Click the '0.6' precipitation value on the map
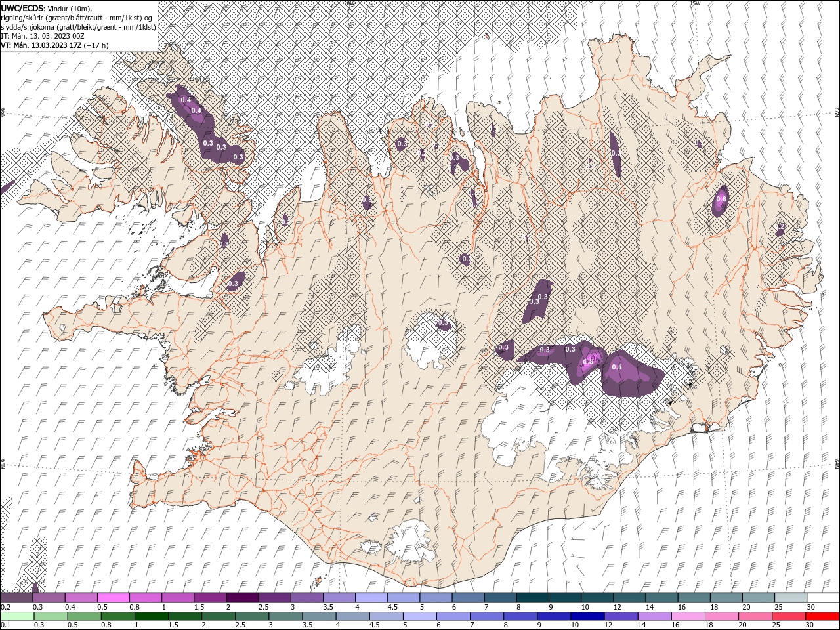Screen dimensions: 840x630 point(721,199)
